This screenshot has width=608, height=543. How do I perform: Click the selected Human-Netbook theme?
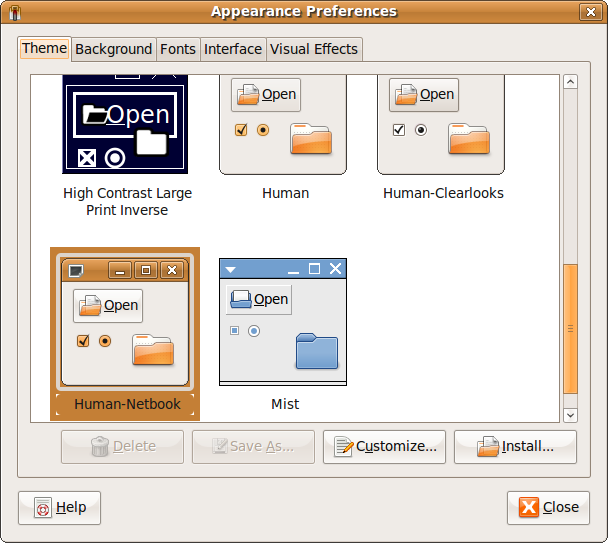(125, 325)
